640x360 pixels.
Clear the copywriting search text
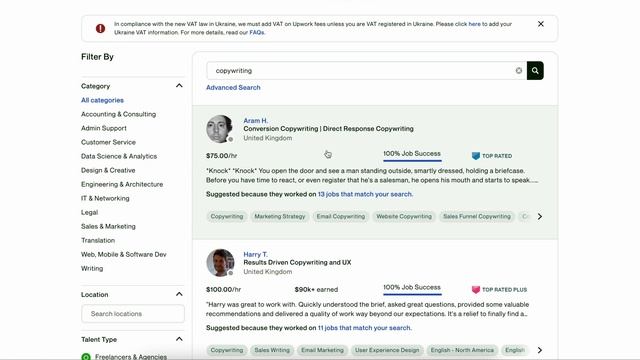pos(518,71)
